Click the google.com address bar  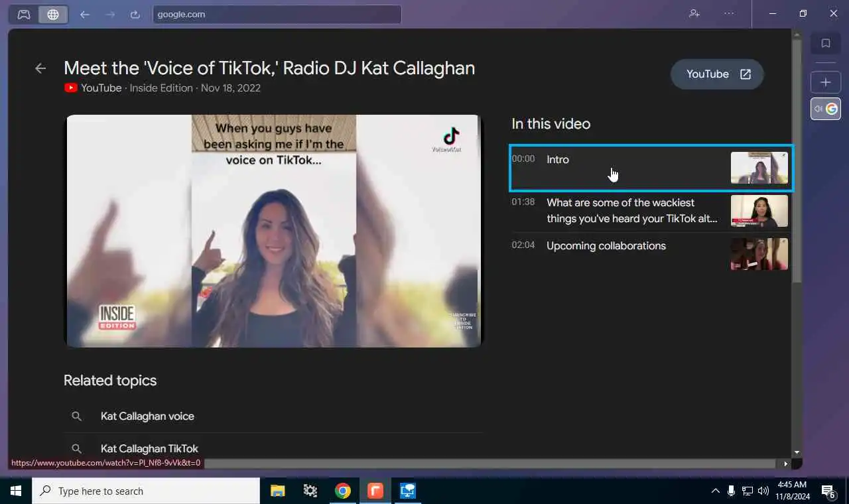[277, 14]
